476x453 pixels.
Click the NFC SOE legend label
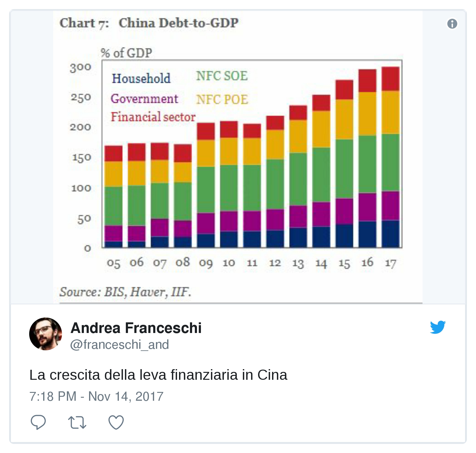222,76
